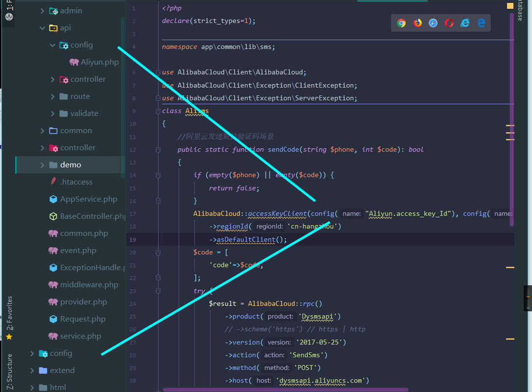Fold the use imports at line 6
This screenshot has width=532, height=392.
(158, 72)
